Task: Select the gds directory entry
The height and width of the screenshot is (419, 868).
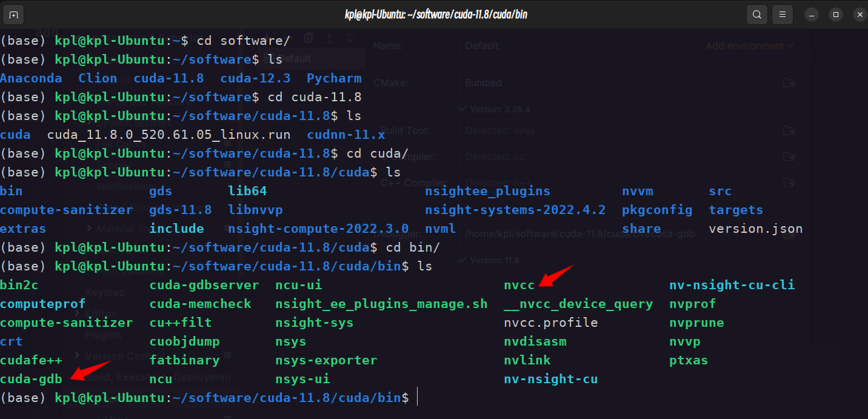Action: (x=161, y=191)
